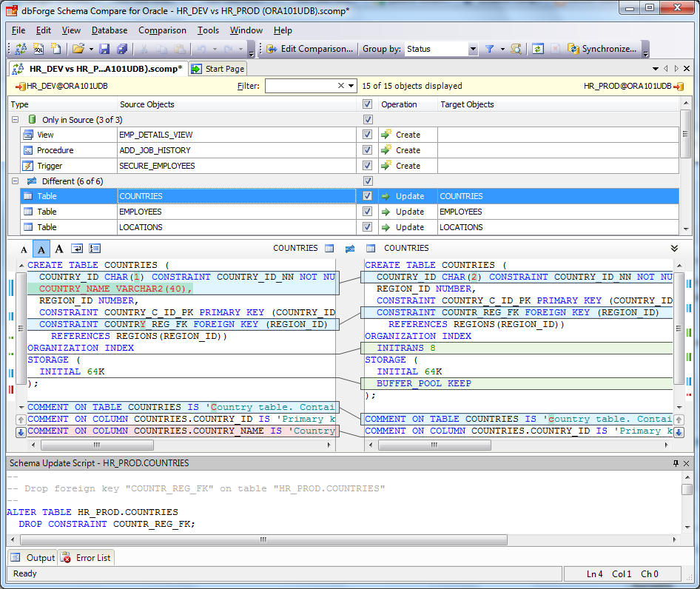Uncheck the COUNTRIES row checkbox
The width and height of the screenshot is (700, 589).
[368, 195]
